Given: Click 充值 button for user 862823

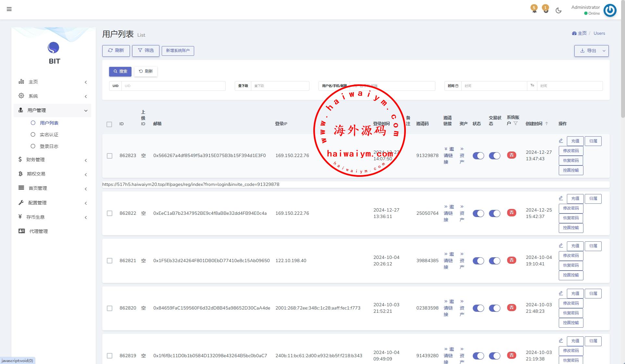Looking at the screenshot, I should coord(575,141).
